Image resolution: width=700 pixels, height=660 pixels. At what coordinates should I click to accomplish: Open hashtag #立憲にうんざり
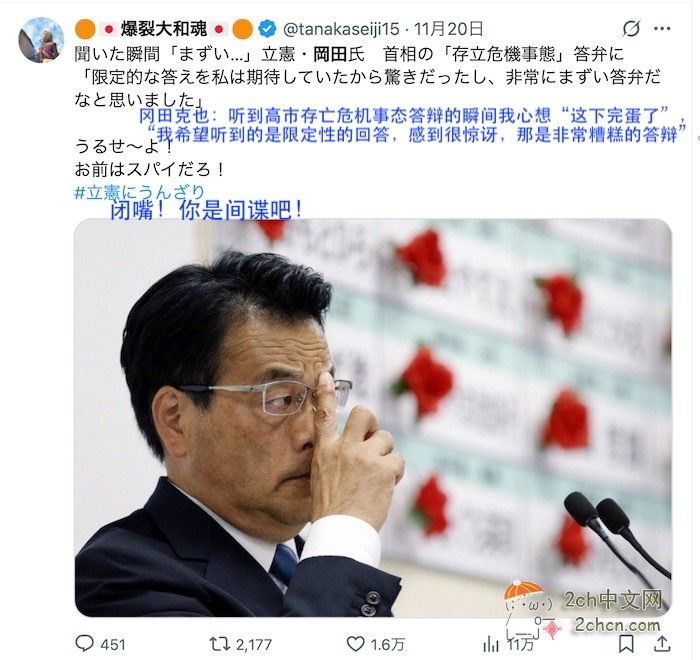tap(139, 192)
